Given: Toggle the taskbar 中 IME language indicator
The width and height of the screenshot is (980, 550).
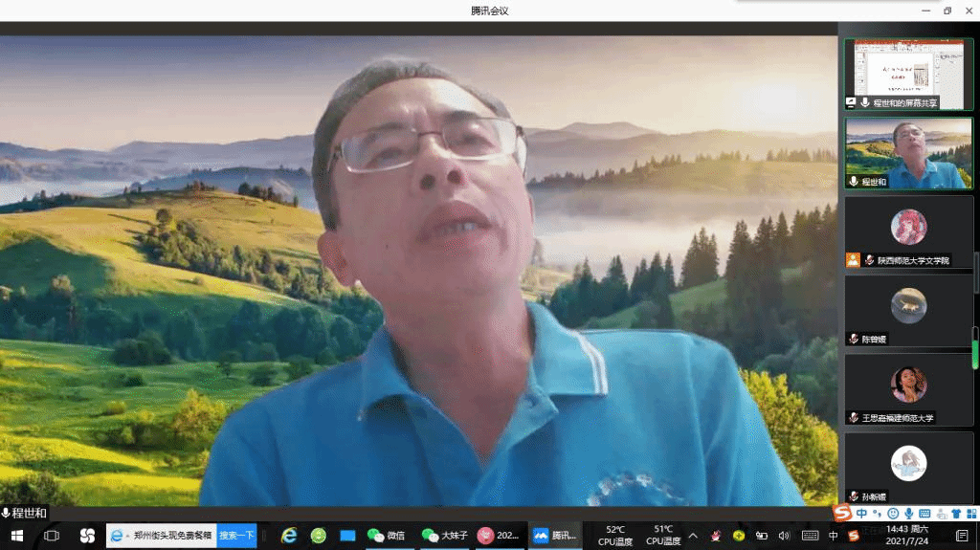Looking at the screenshot, I should click(833, 536).
